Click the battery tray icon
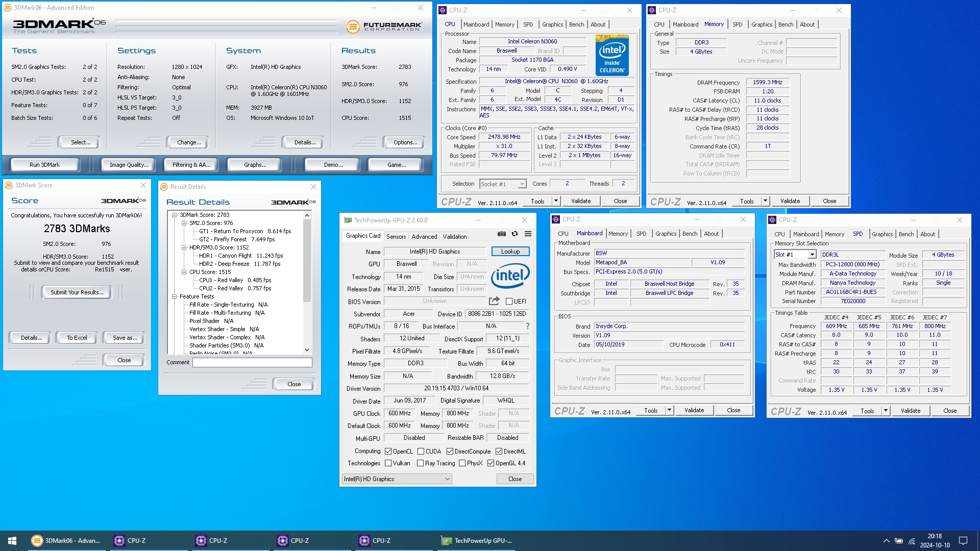This screenshot has width=980, height=551. click(x=899, y=541)
